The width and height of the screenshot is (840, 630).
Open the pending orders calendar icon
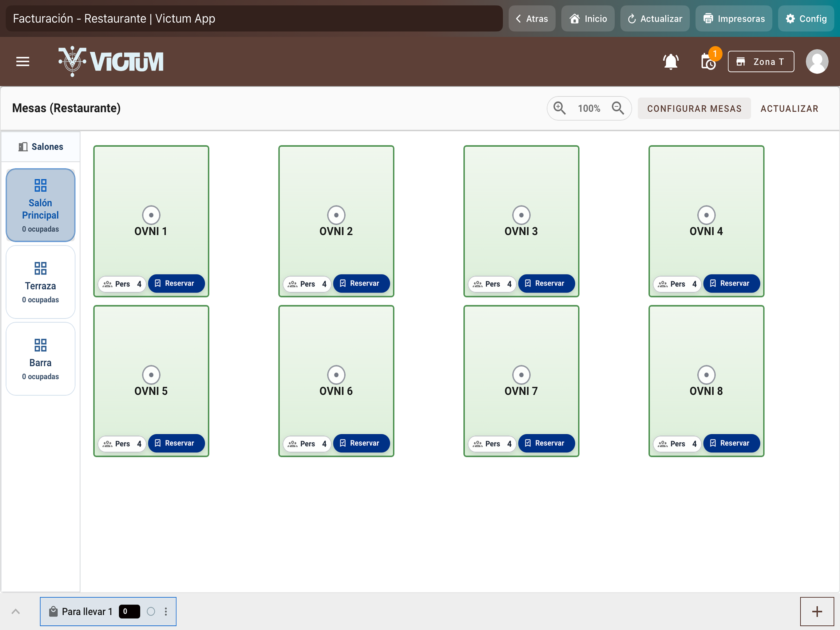709,61
